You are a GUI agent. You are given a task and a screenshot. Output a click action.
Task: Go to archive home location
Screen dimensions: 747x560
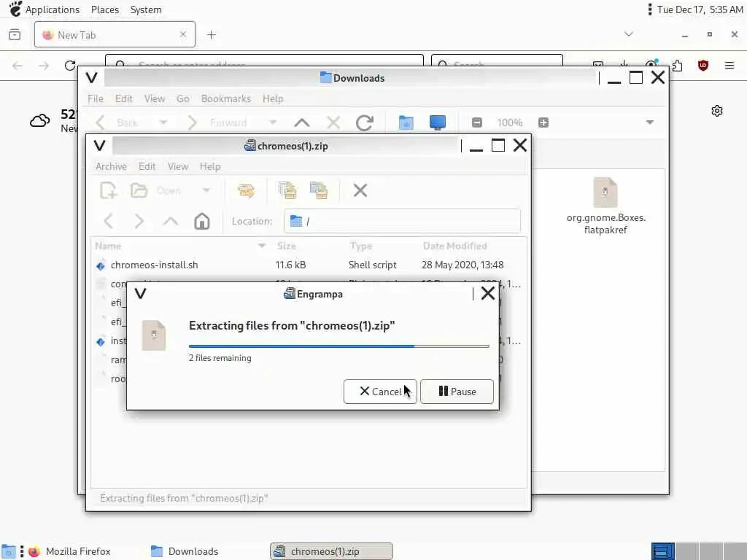[202, 222]
